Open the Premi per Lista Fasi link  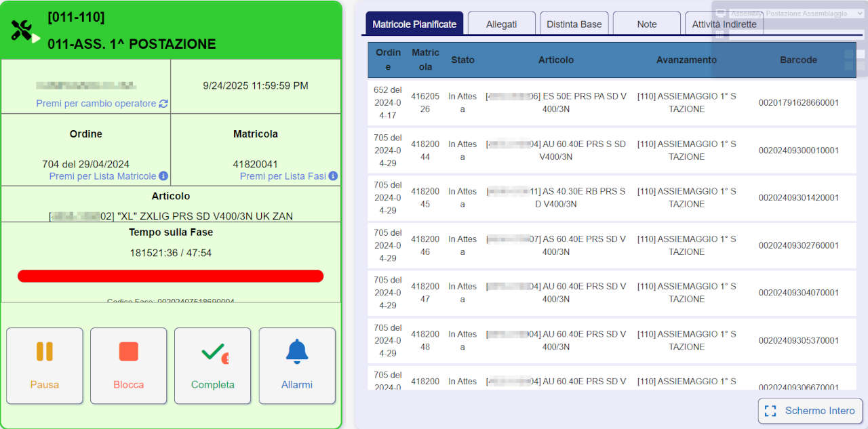point(283,176)
